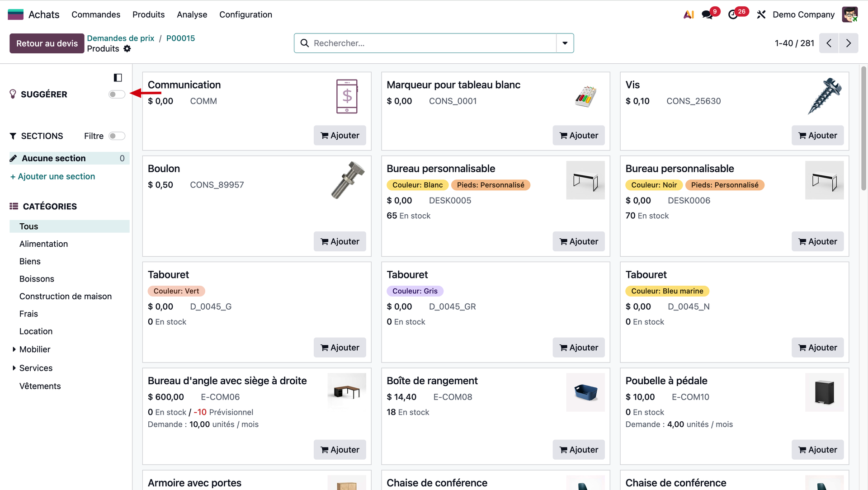Click Ajouter une section link
The width and height of the screenshot is (868, 490).
[x=52, y=176]
